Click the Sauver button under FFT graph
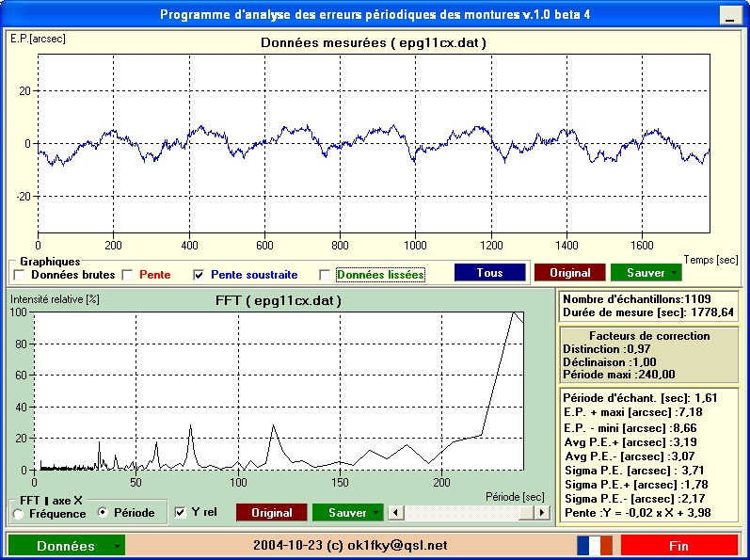 (x=347, y=513)
